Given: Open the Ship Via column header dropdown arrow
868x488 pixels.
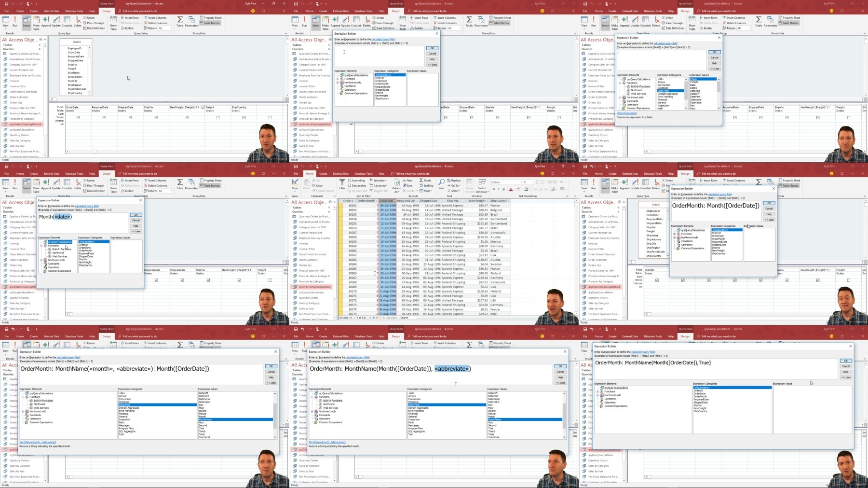Looking at the screenshot, I should pyautogui.click(x=465, y=201).
